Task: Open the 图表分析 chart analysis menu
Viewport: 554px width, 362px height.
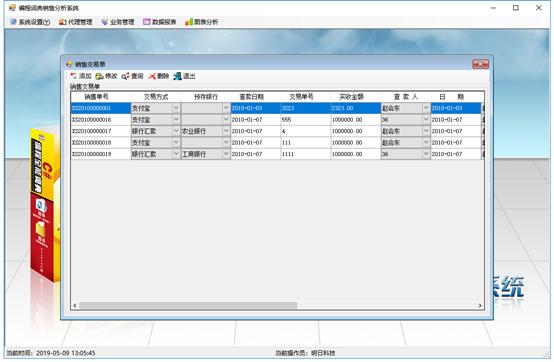Action: 202,22
